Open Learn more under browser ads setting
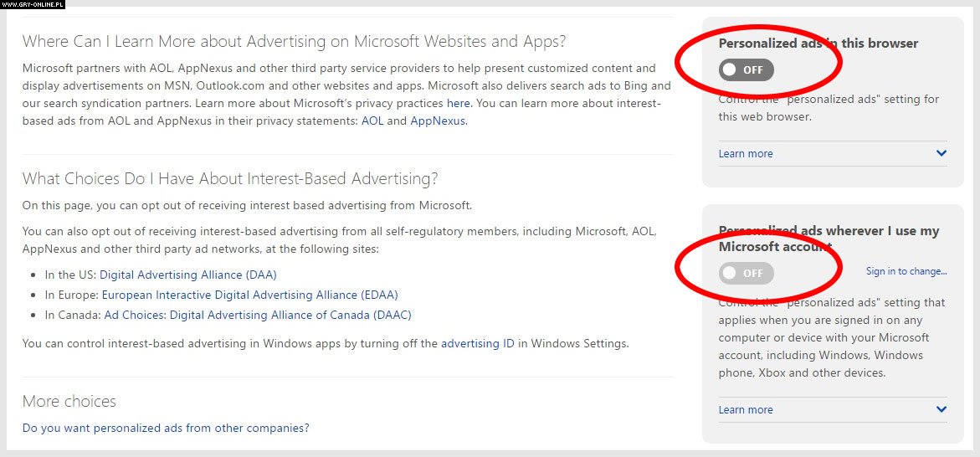Screen dimensions: 980x457 (746, 153)
